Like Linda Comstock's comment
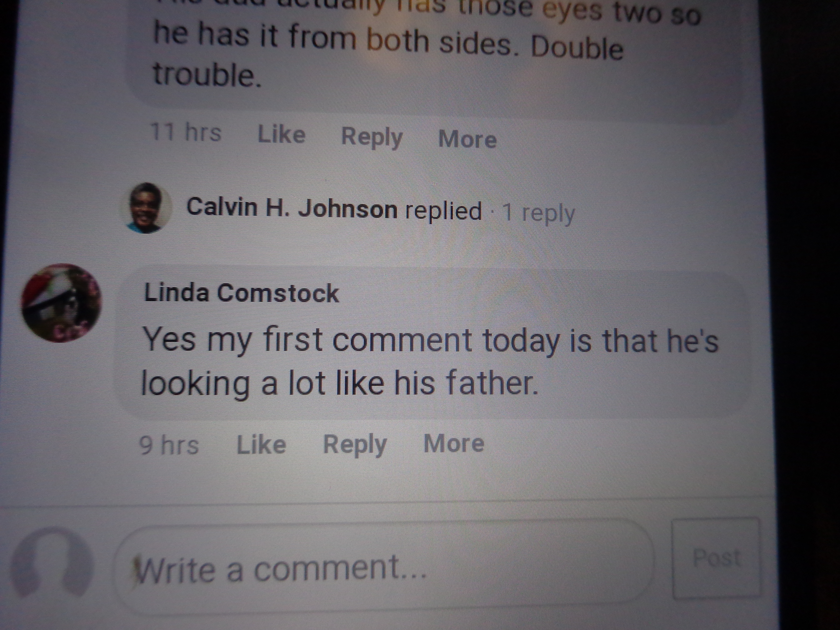 pyautogui.click(x=261, y=444)
